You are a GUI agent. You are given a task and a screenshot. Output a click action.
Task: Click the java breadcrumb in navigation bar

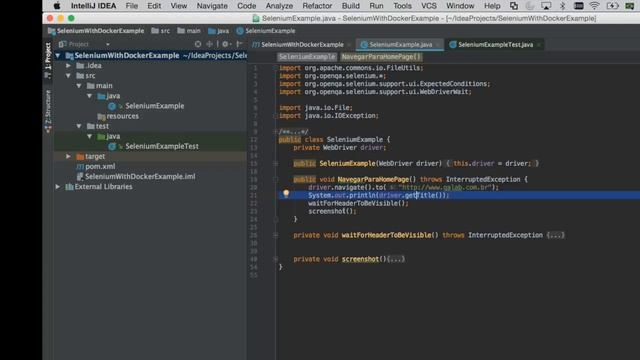point(218,31)
